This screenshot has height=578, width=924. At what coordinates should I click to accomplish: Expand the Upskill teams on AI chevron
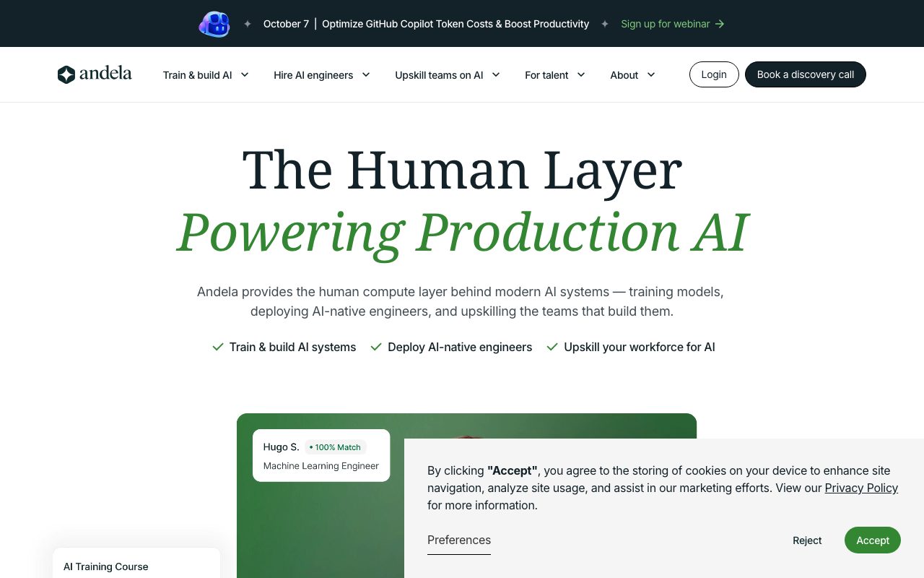pyautogui.click(x=496, y=74)
